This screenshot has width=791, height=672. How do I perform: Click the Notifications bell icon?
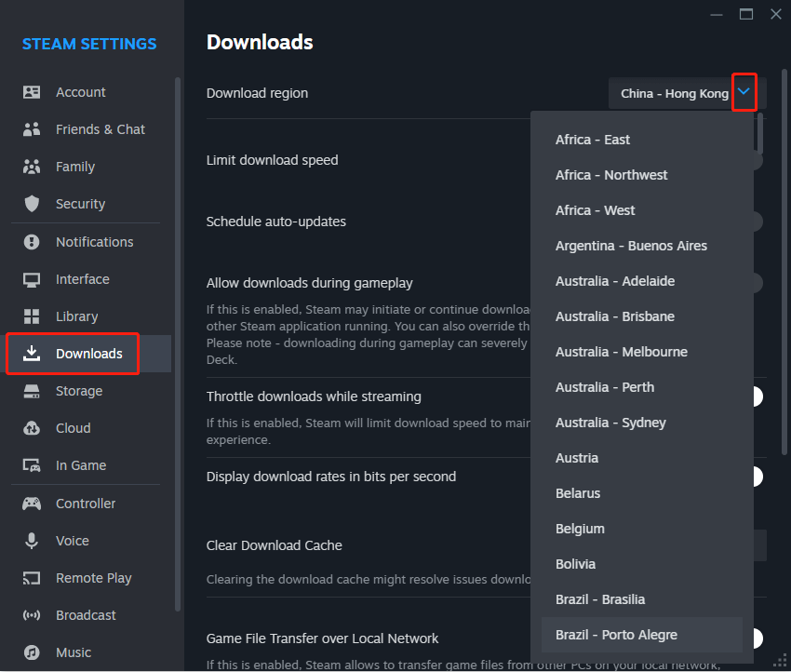pyautogui.click(x=32, y=241)
